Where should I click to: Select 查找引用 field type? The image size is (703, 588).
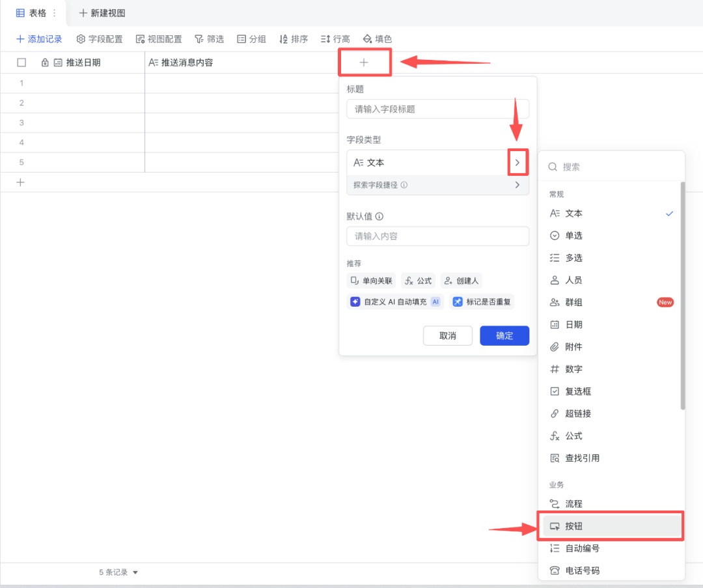[x=611, y=458]
